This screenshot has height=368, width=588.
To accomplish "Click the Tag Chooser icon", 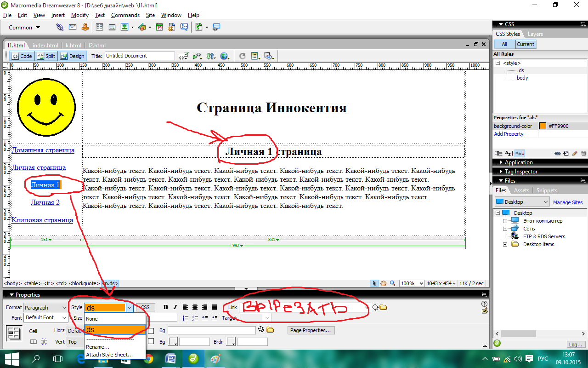I will click(216, 27).
